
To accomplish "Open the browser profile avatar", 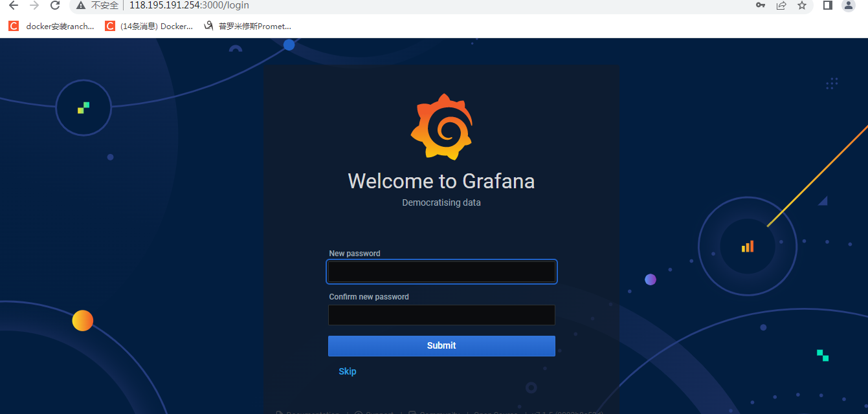I will click(x=848, y=5).
